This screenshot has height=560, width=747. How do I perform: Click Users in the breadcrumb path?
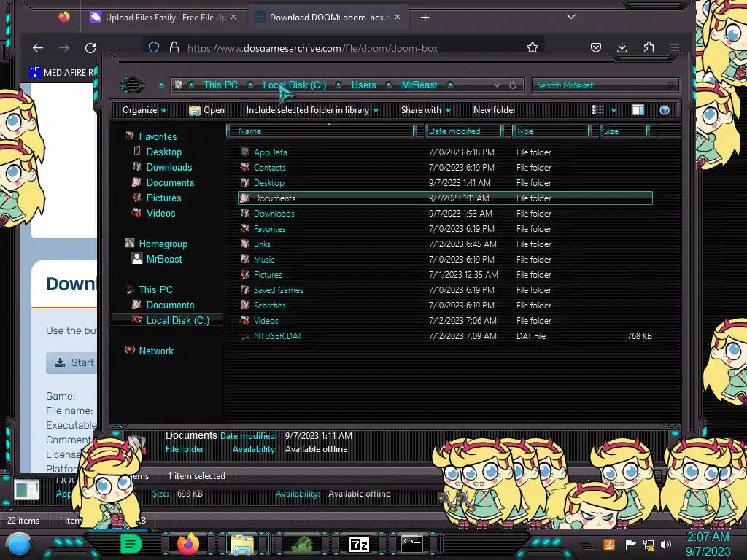(x=363, y=85)
